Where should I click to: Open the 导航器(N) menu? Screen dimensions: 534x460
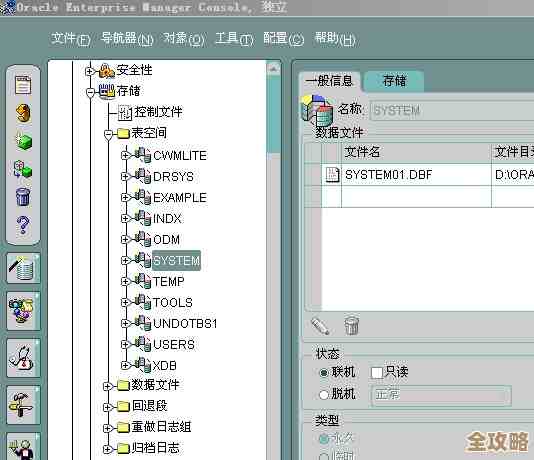pos(127,39)
